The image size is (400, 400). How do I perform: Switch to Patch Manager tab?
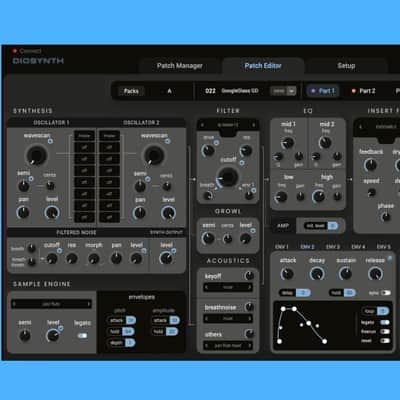180,66
